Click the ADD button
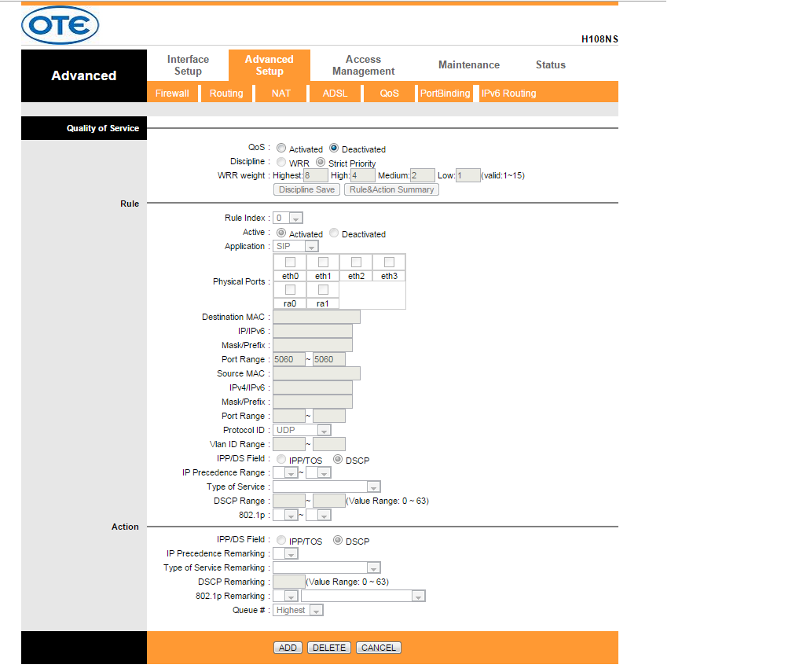Viewport: 792px width, 672px height. point(288,648)
